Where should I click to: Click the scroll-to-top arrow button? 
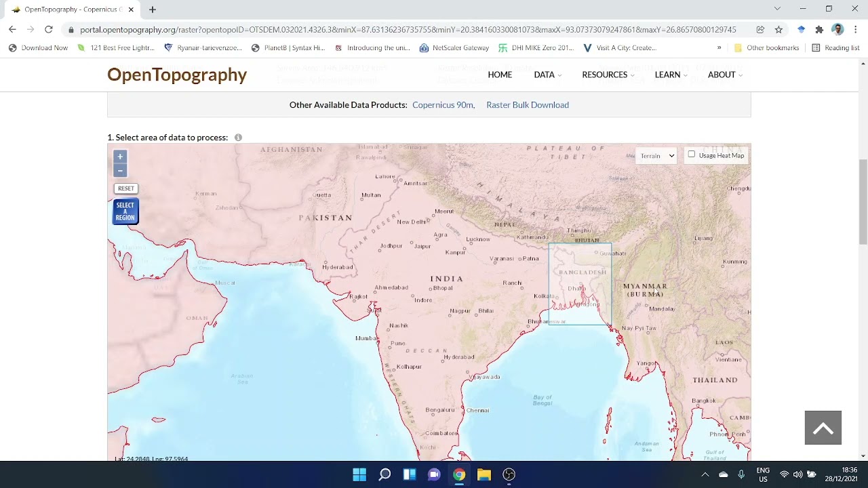(x=823, y=428)
